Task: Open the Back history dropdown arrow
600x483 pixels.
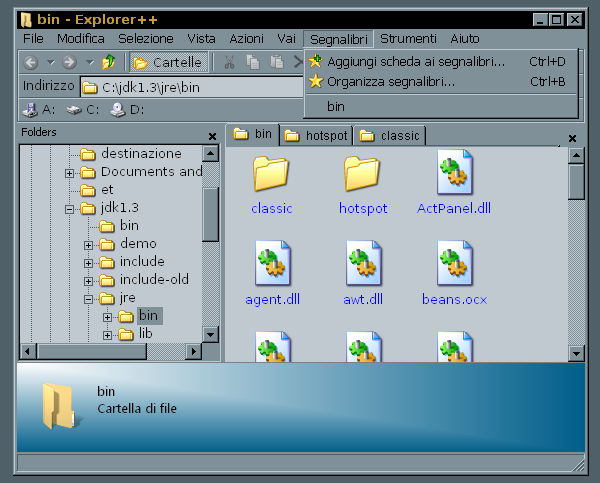Action: coord(51,62)
